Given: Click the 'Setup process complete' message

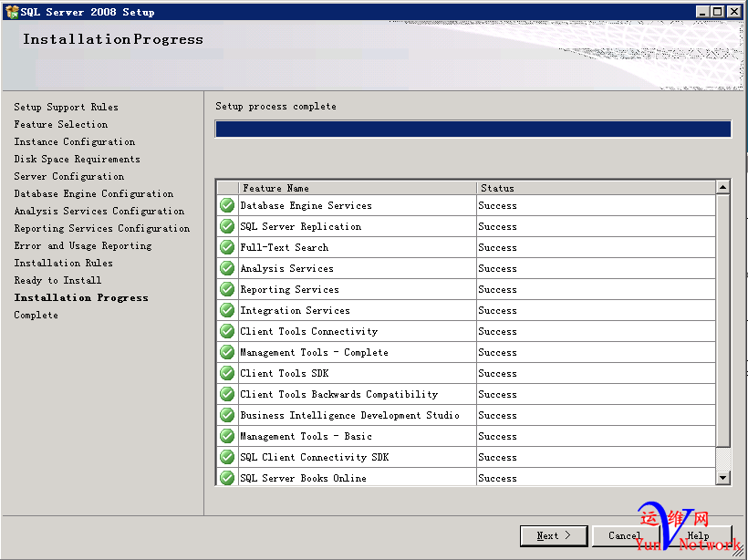Looking at the screenshot, I should [275, 106].
